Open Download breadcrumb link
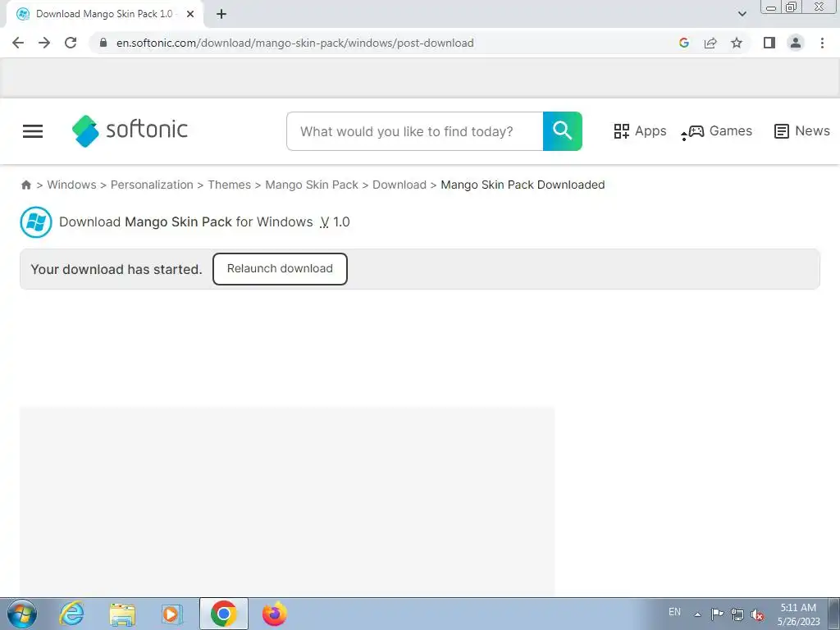The width and height of the screenshot is (840, 630). point(399,185)
